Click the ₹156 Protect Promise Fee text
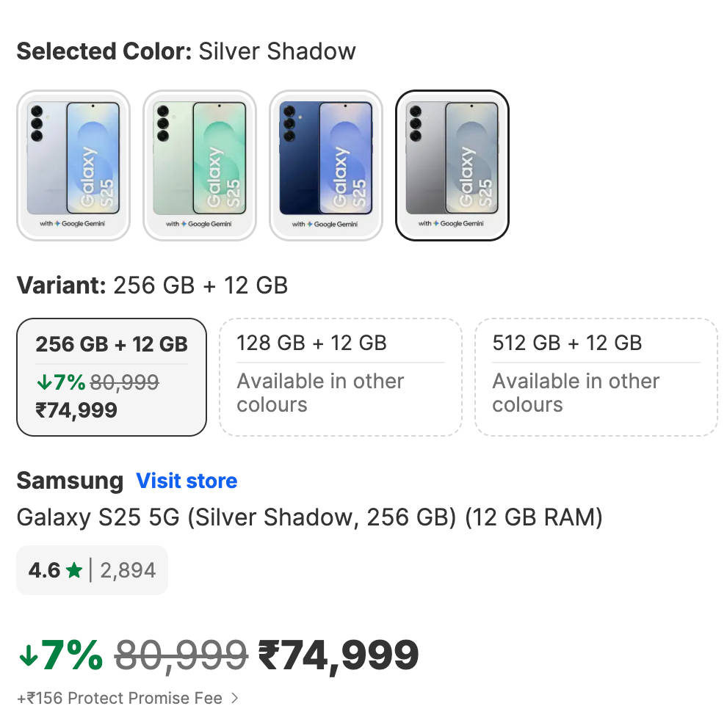This screenshot has height=728, width=727. pyautogui.click(x=120, y=698)
